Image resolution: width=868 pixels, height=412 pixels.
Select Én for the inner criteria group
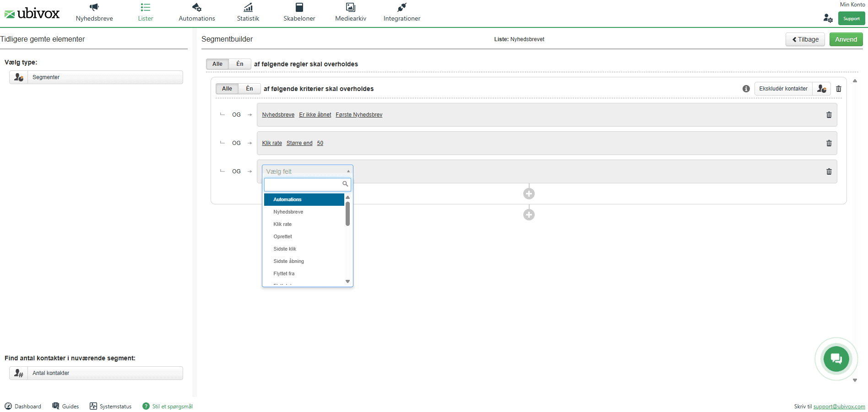[250, 88]
